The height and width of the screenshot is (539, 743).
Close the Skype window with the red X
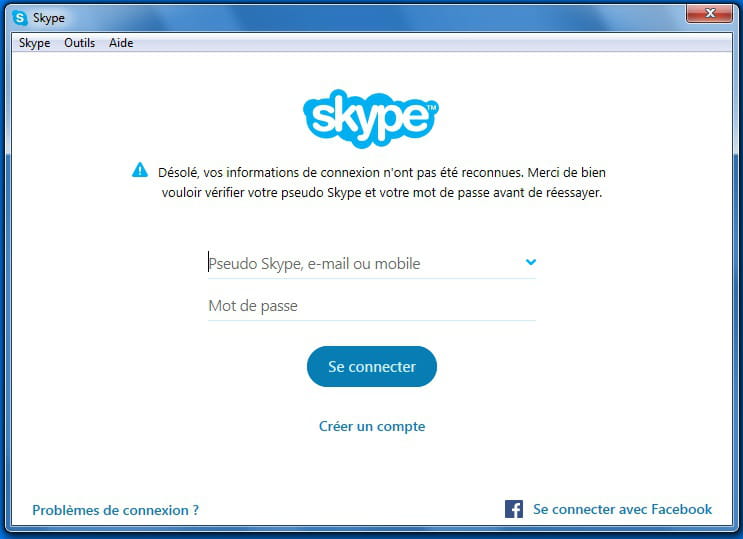tap(709, 13)
